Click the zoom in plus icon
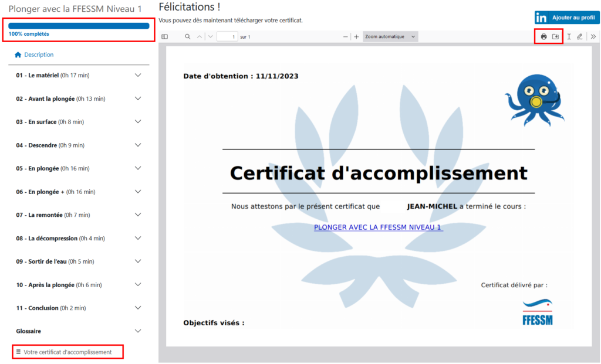 356,37
